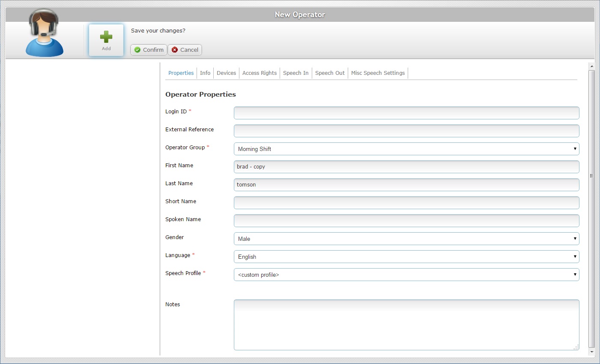Click the External Reference label
600x364 pixels.
point(189,130)
